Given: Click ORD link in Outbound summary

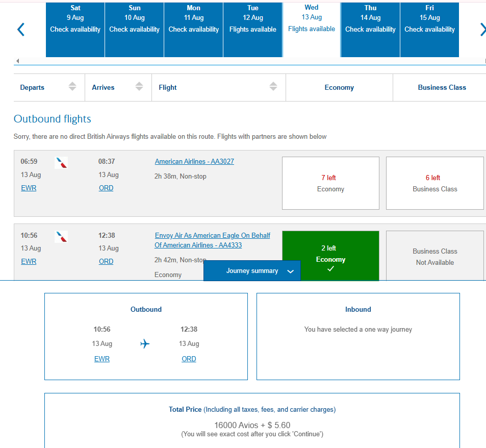Looking at the screenshot, I should 189,359.
